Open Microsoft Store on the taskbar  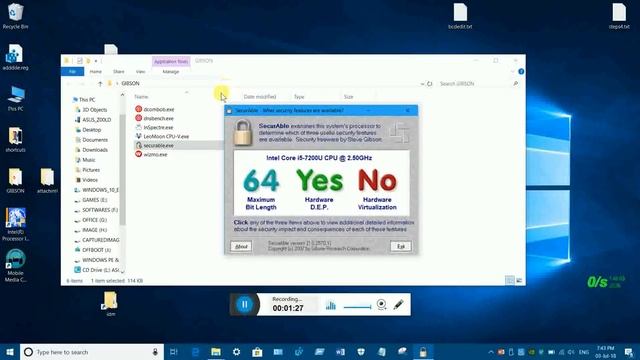[x=257, y=352]
